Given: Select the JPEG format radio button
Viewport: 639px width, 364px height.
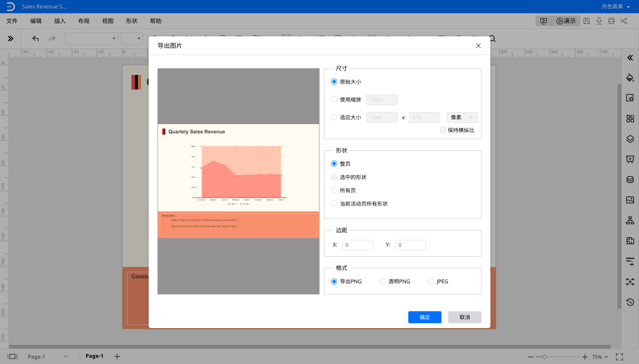Looking at the screenshot, I should (430, 282).
